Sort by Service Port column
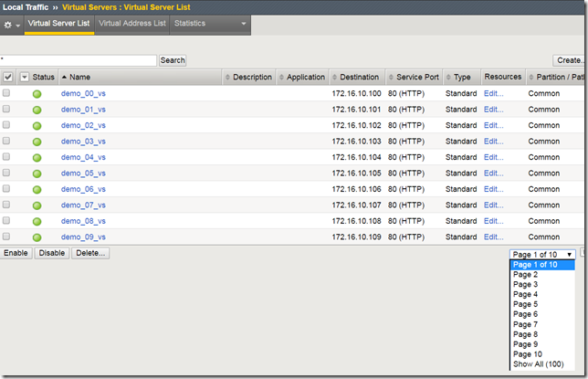The height and width of the screenshot is (379, 588). point(414,77)
